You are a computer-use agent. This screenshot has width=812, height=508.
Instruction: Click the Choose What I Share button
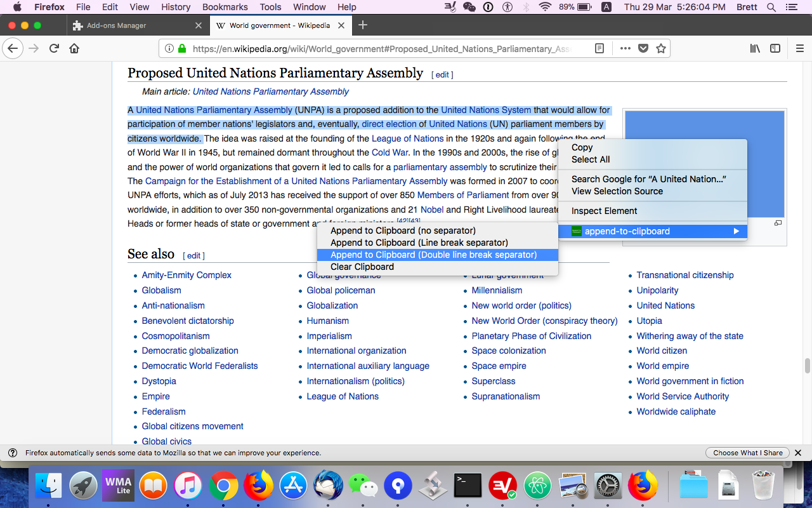747,453
